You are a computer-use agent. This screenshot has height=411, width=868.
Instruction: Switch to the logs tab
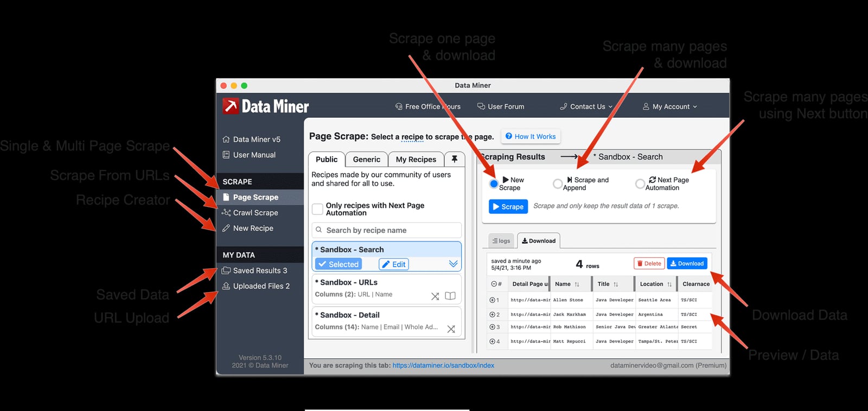501,241
